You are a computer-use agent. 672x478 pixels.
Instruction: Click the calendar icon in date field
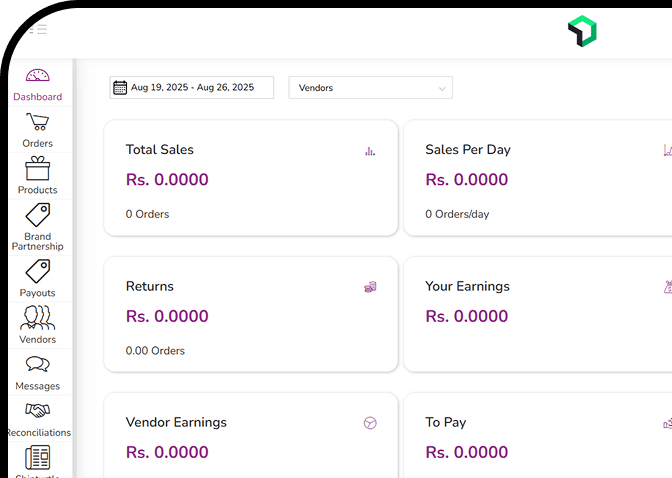click(x=120, y=88)
